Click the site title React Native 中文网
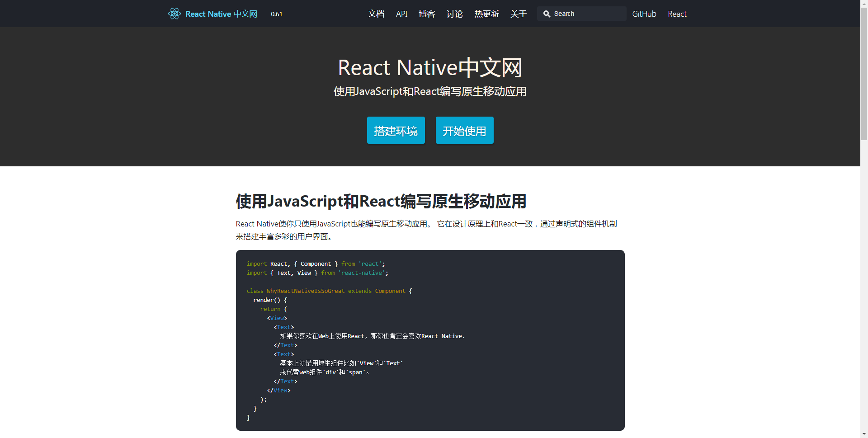This screenshot has width=868, height=438. tap(220, 14)
